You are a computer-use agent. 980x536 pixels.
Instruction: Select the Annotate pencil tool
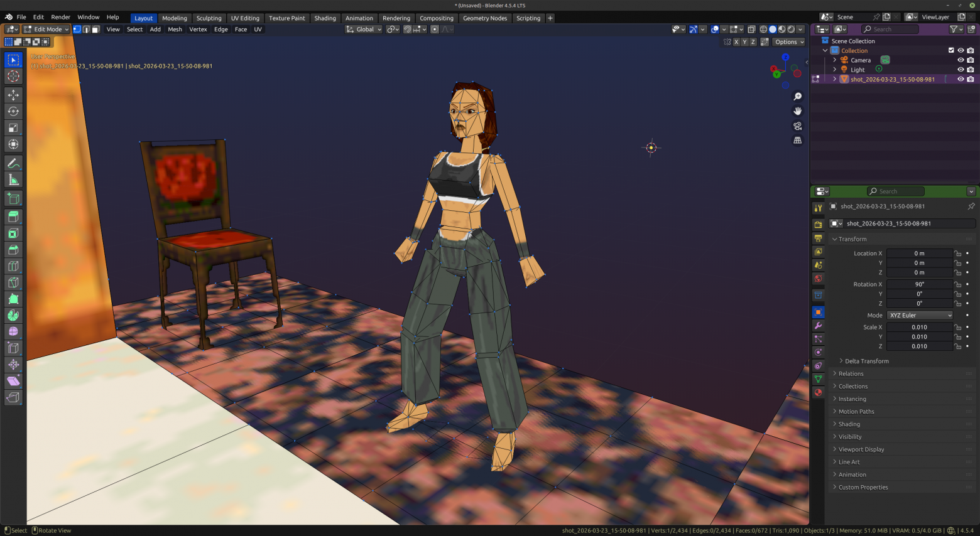point(13,163)
